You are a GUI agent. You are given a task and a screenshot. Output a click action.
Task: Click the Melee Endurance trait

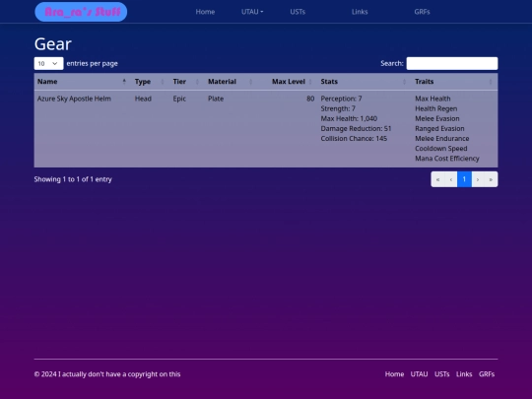point(441,139)
